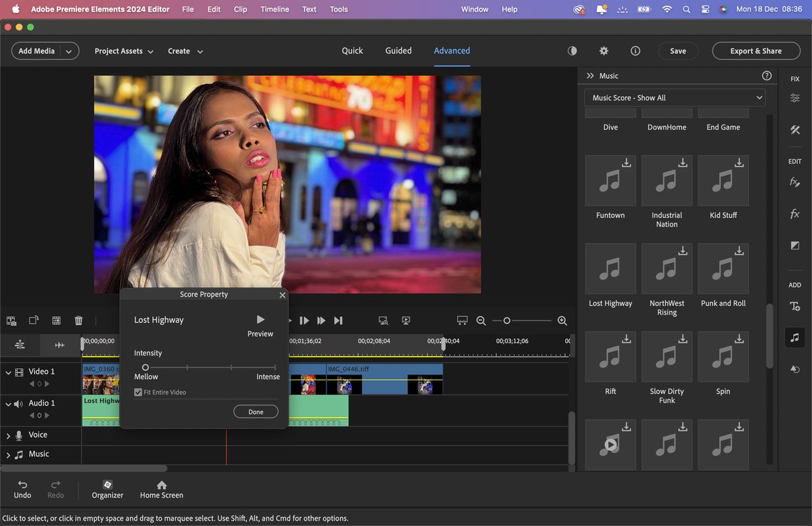The image size is (812, 526).
Task: Select the Tools wrench icon in sidebar
Action: 794,129
